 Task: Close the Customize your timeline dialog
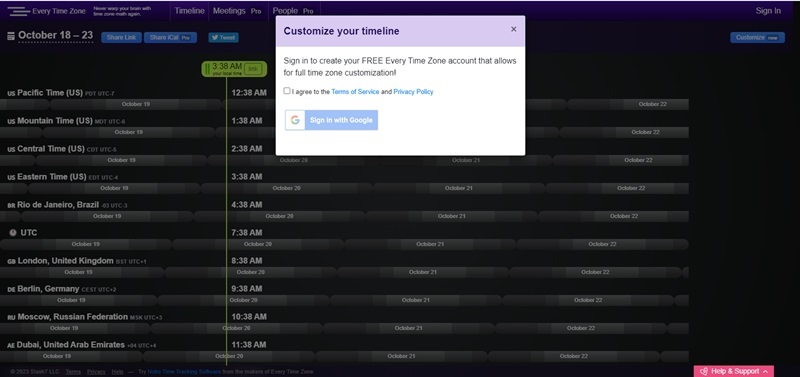coord(514,29)
